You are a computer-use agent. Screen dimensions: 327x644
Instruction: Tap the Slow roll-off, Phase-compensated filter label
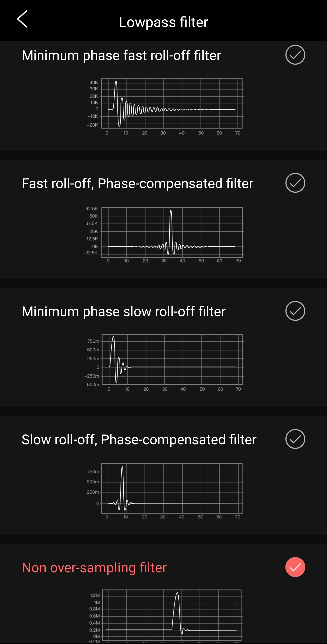(139, 439)
